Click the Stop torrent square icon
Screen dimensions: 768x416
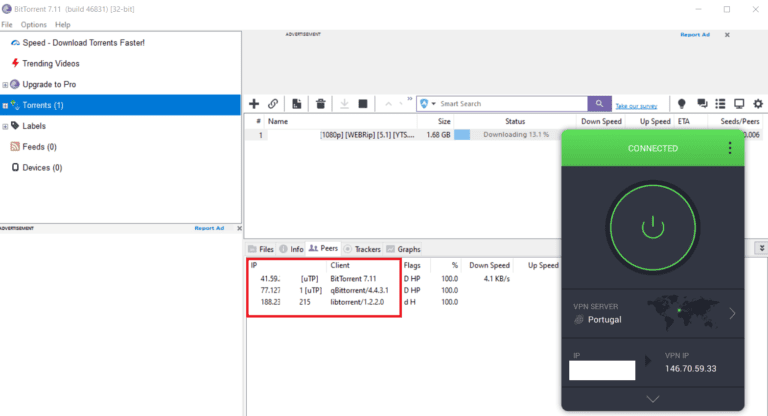[x=362, y=104]
